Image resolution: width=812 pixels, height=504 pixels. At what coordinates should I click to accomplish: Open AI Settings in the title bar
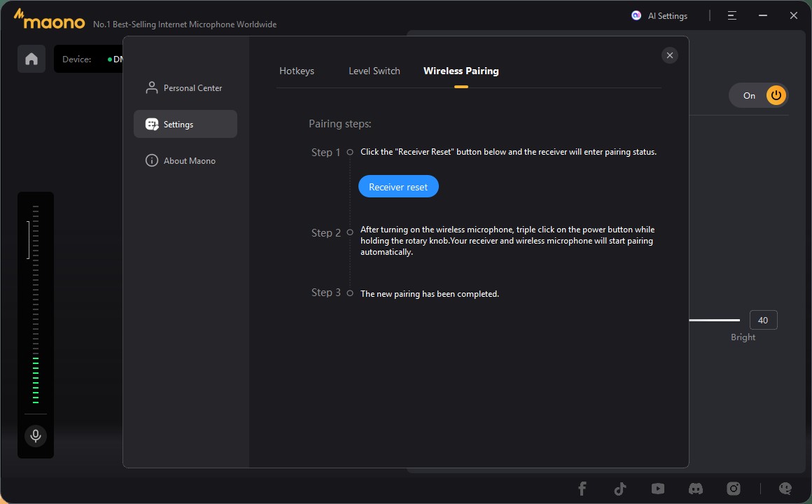pos(660,15)
